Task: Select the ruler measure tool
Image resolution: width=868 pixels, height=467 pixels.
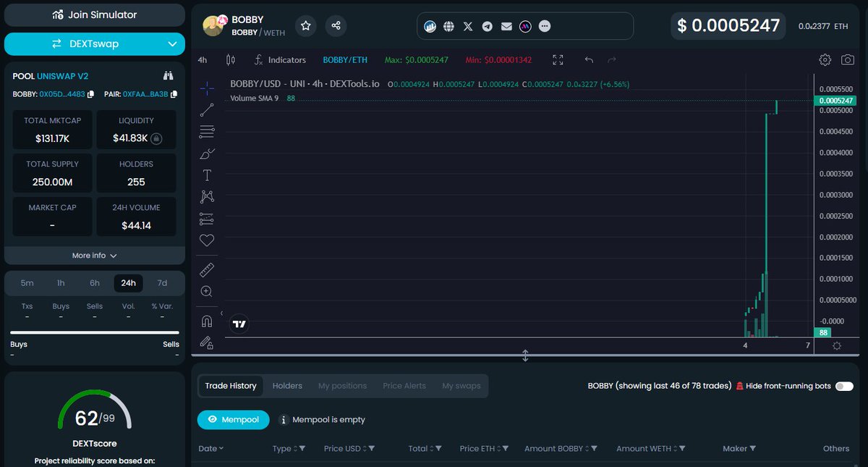Action: tap(207, 270)
